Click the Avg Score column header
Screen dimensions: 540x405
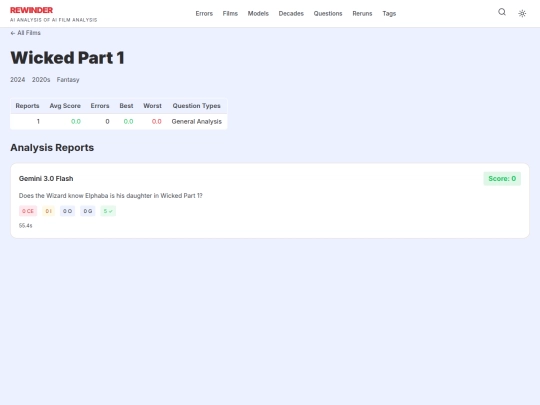coord(65,106)
